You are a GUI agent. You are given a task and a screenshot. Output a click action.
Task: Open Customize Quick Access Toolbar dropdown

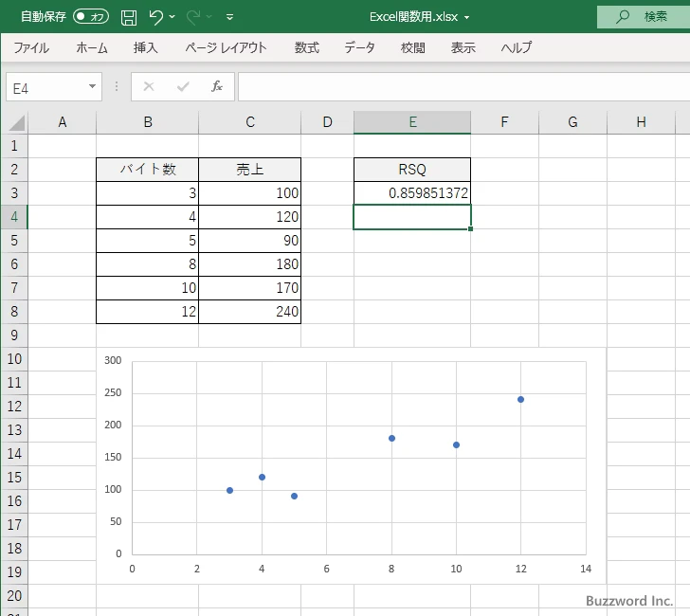tap(229, 17)
